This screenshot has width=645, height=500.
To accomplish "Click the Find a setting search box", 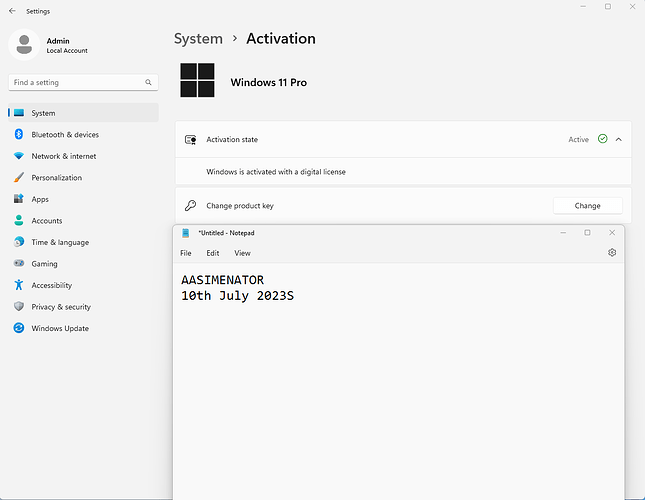I will point(84,82).
